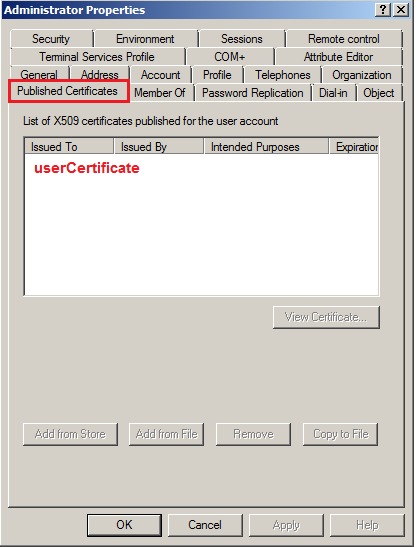Click the Help button
The image size is (416, 547).
pos(367,525)
